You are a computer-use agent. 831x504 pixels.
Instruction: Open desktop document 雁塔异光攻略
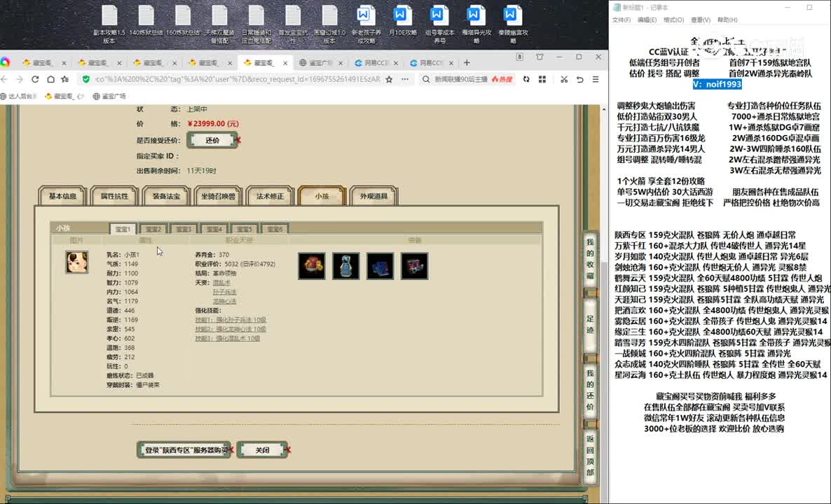pos(476,24)
